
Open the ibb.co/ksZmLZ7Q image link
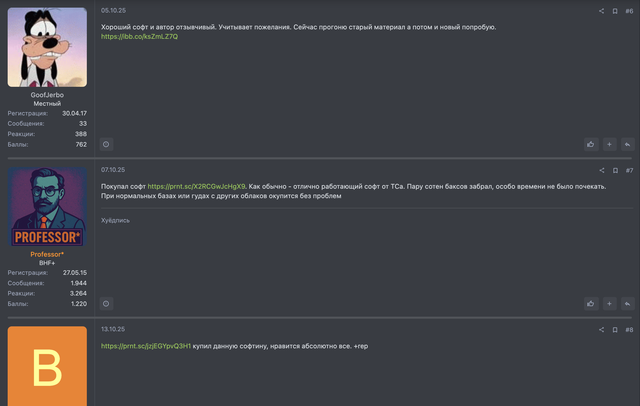pyautogui.click(x=139, y=36)
